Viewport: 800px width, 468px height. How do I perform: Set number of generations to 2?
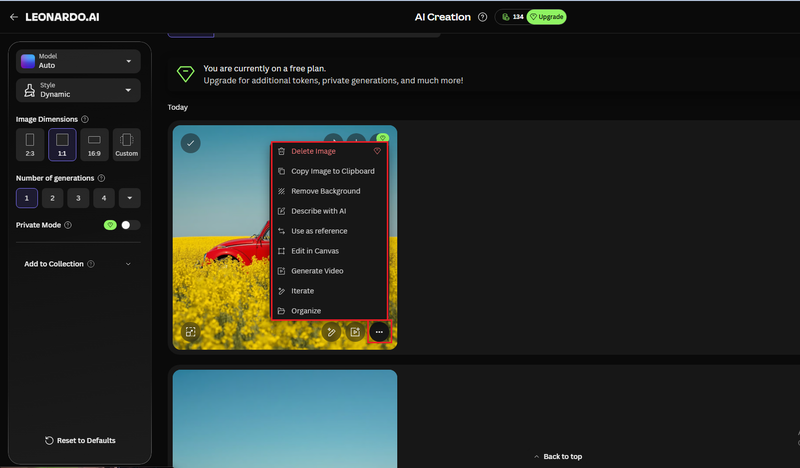click(x=53, y=198)
